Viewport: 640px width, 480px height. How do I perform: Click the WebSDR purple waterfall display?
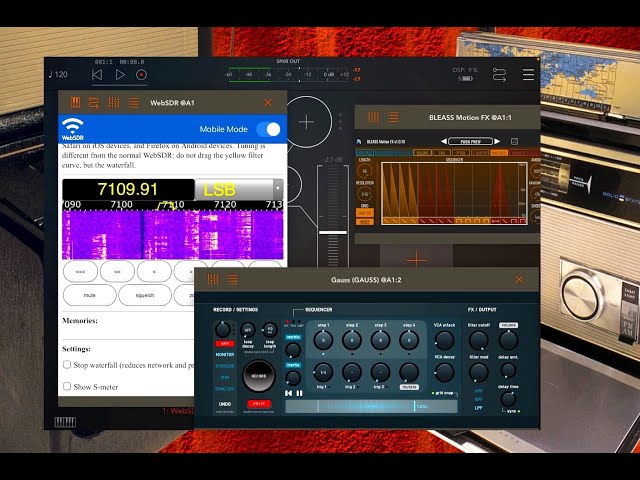(x=172, y=235)
